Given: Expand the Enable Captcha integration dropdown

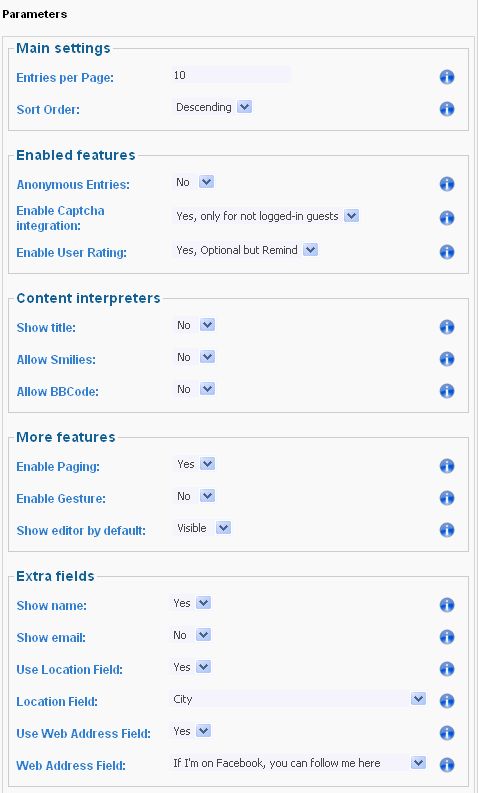Looking at the screenshot, I should (266, 216).
